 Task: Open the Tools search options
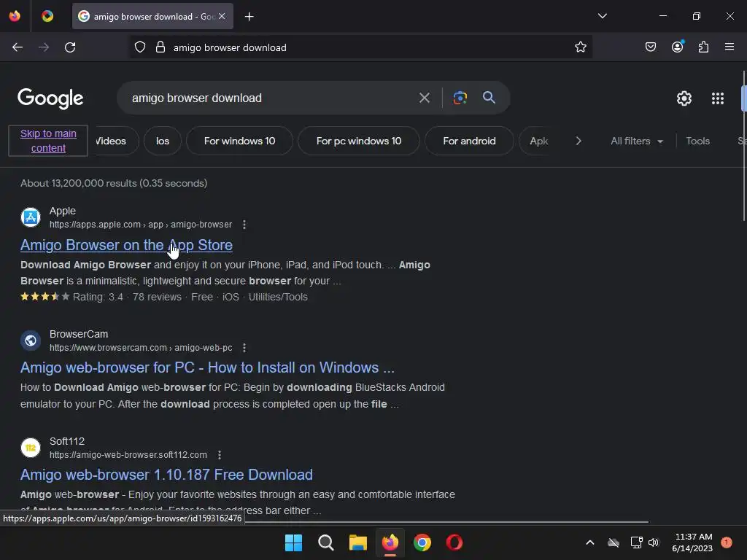point(697,141)
